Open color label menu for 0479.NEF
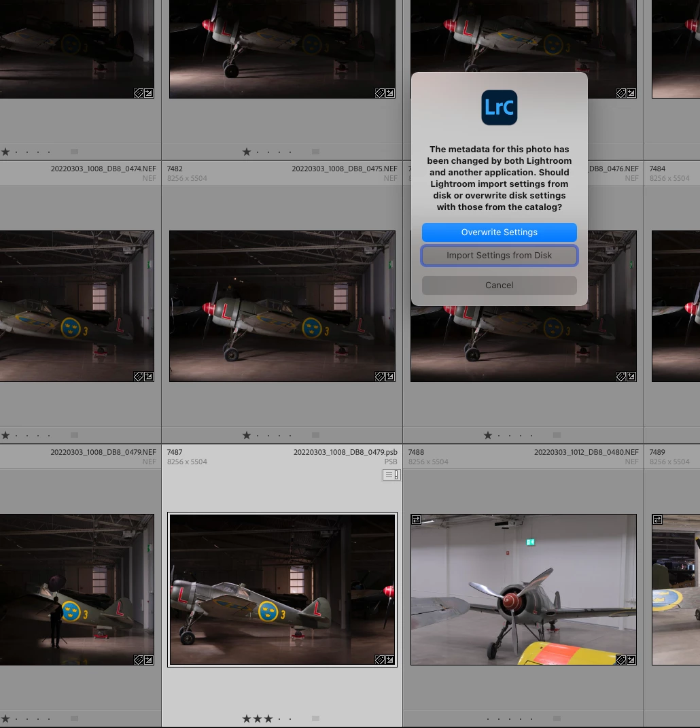This screenshot has height=728, width=700. pos(74,718)
